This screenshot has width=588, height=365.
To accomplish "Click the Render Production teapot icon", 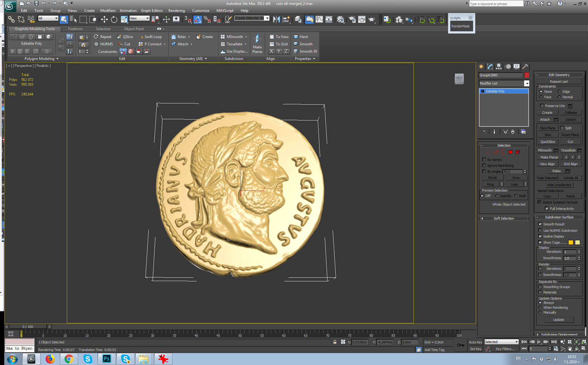I will [372, 20].
